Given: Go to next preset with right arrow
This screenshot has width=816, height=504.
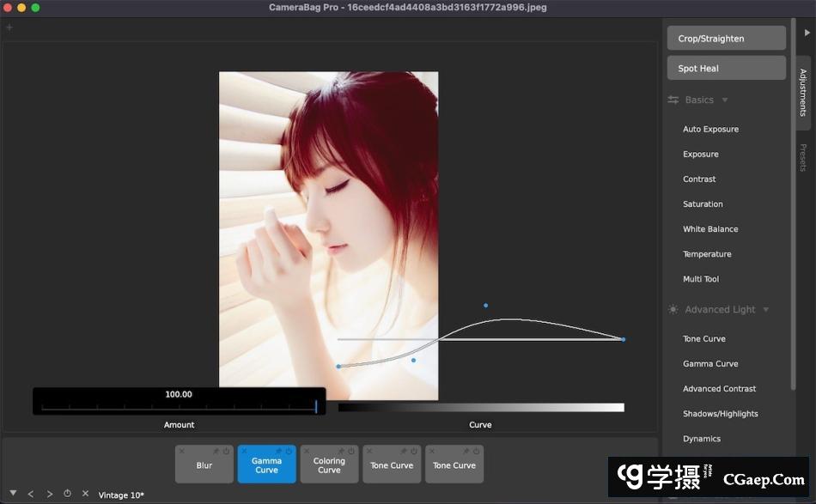Looking at the screenshot, I should (x=49, y=494).
